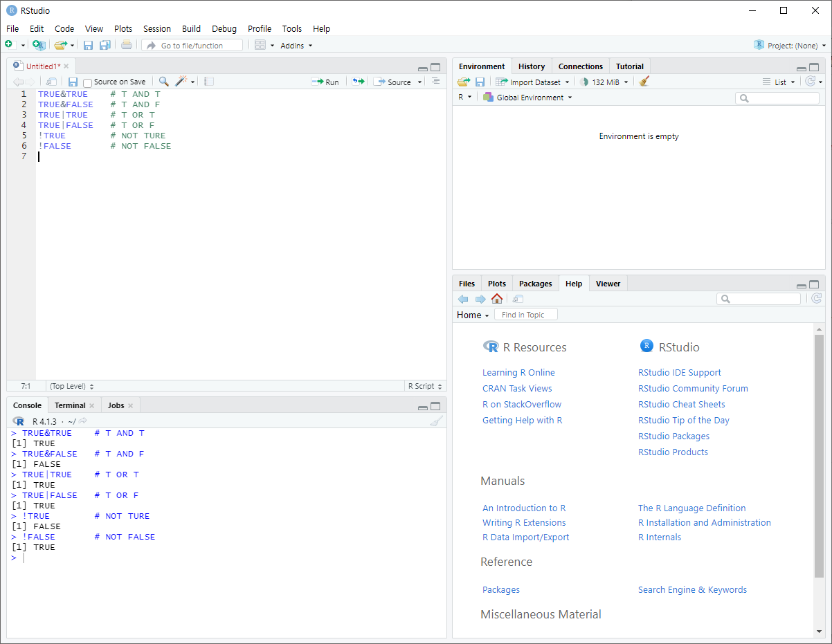The height and width of the screenshot is (644, 832).
Task: Click the Go to file/function field
Action: click(x=192, y=45)
